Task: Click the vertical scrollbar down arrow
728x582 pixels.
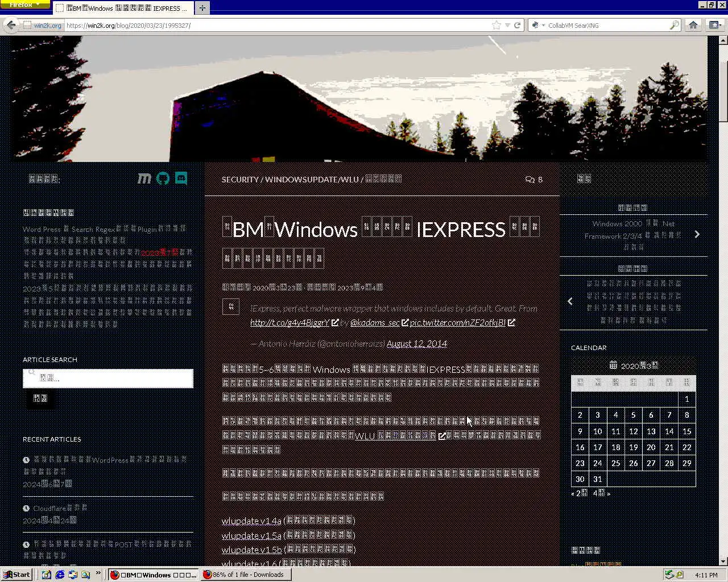Action: point(723,562)
